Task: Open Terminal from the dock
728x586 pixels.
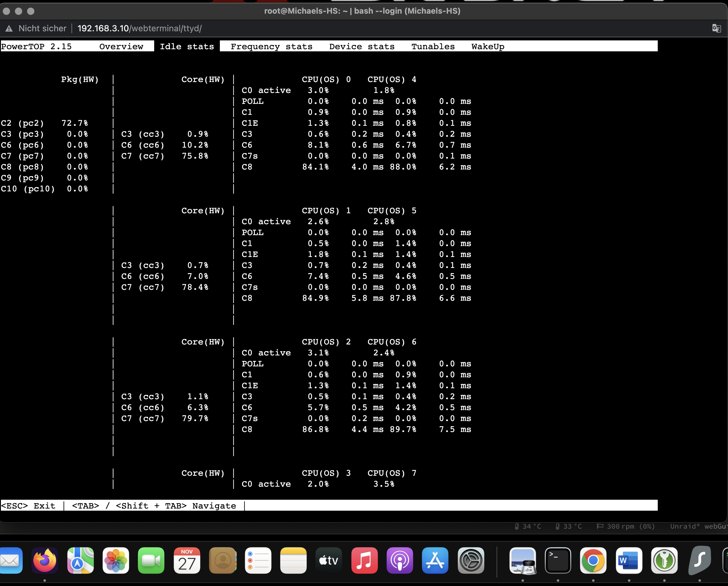Action: click(x=557, y=560)
